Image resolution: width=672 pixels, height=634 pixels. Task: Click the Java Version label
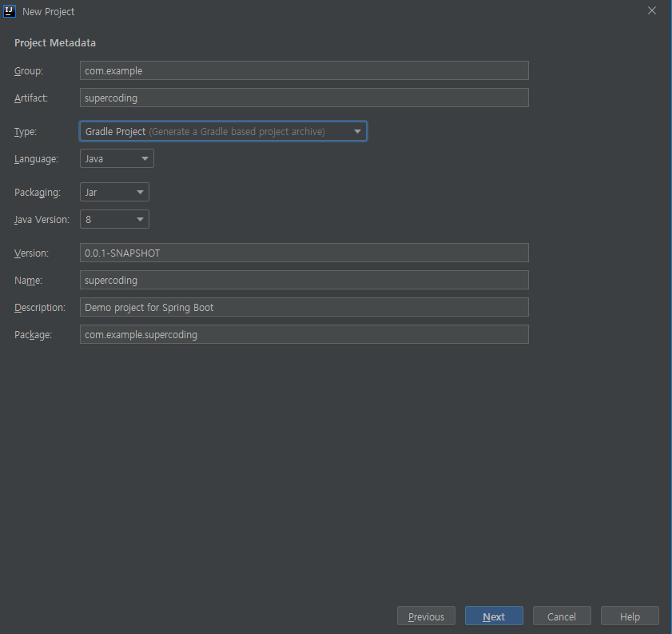(42, 220)
